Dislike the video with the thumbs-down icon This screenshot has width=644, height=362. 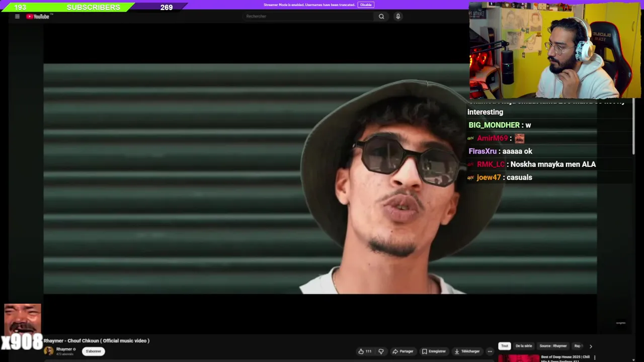point(381,351)
